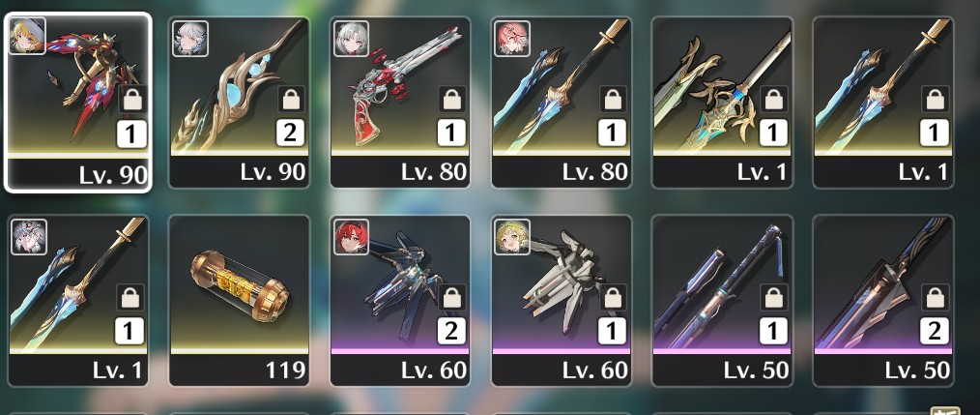The width and height of the screenshot is (980, 415).
Task: Select the red and silver pistol Lv. 80
Action: pyautogui.click(x=400, y=102)
